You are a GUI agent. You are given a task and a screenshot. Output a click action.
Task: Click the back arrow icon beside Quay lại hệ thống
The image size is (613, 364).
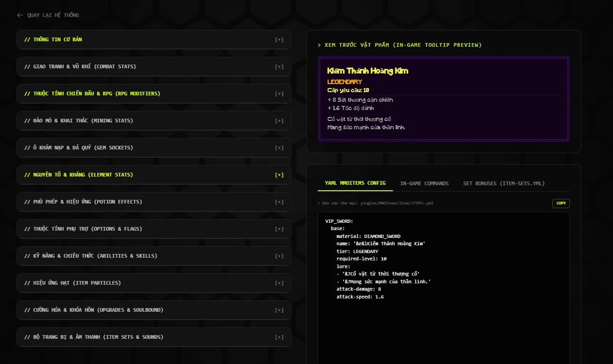[20, 15]
